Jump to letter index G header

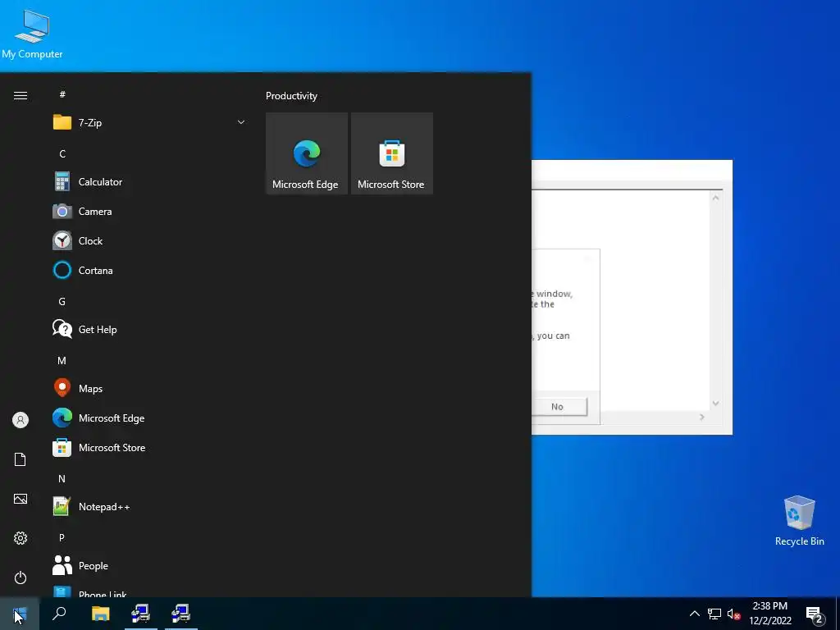62,302
